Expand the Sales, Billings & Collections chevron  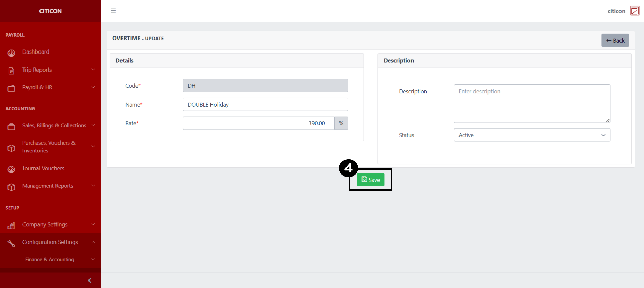point(93,125)
